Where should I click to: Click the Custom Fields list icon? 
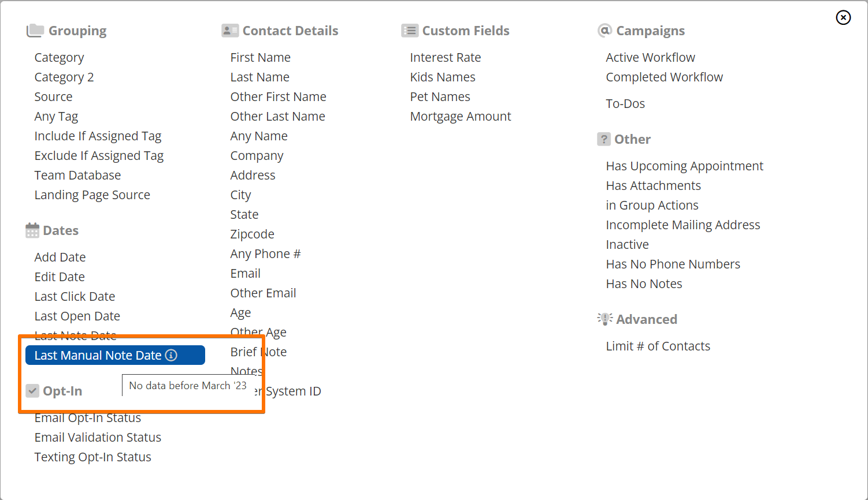[410, 30]
